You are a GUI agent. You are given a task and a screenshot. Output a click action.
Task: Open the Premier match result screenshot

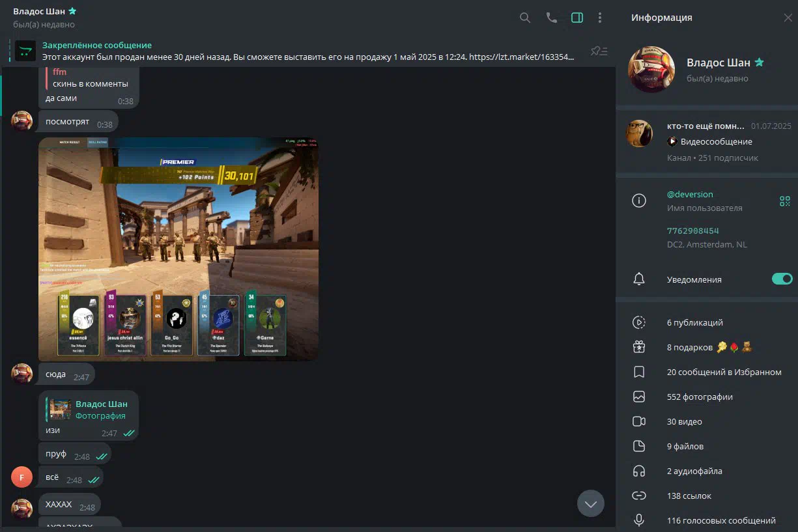point(178,249)
